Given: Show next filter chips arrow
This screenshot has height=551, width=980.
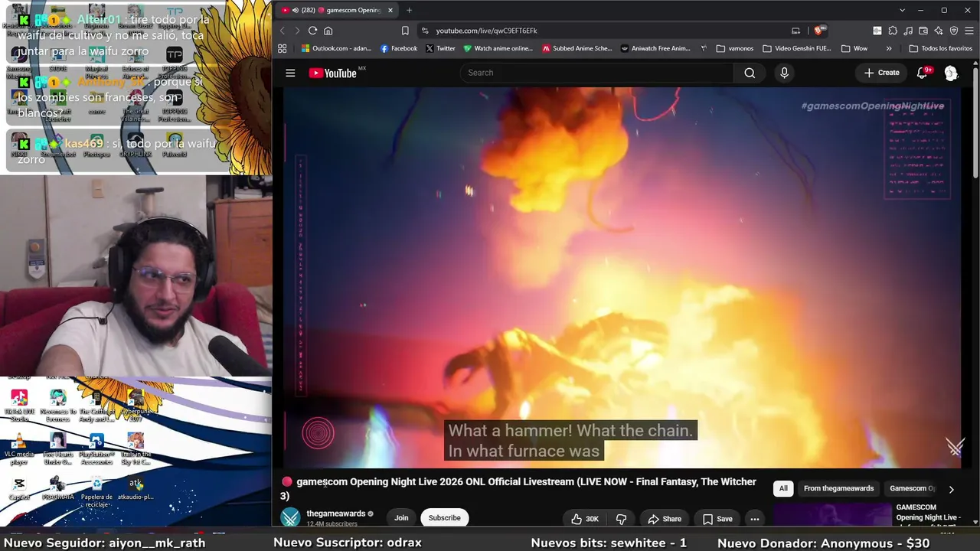Looking at the screenshot, I should [x=951, y=489].
